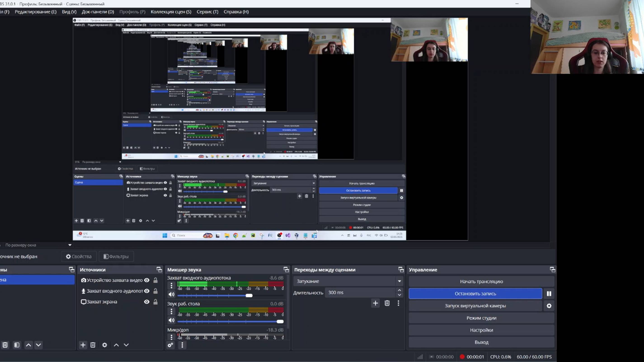
Task: Open source properties gear in Источники panel
Action: 104,345
